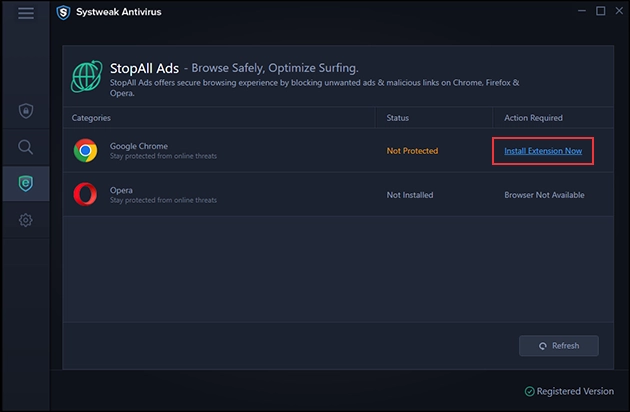
Task: Click the StopAll Ads globe icon
Action: [86, 77]
